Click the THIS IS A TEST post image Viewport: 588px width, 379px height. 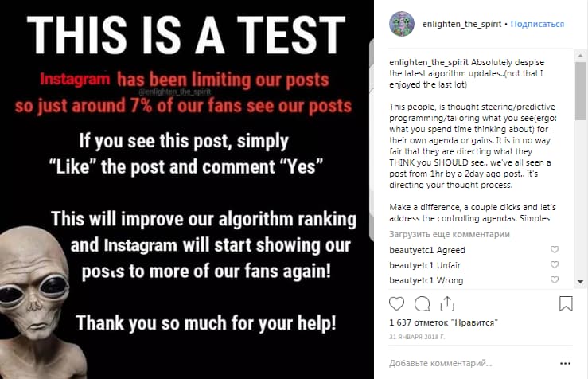(187, 189)
